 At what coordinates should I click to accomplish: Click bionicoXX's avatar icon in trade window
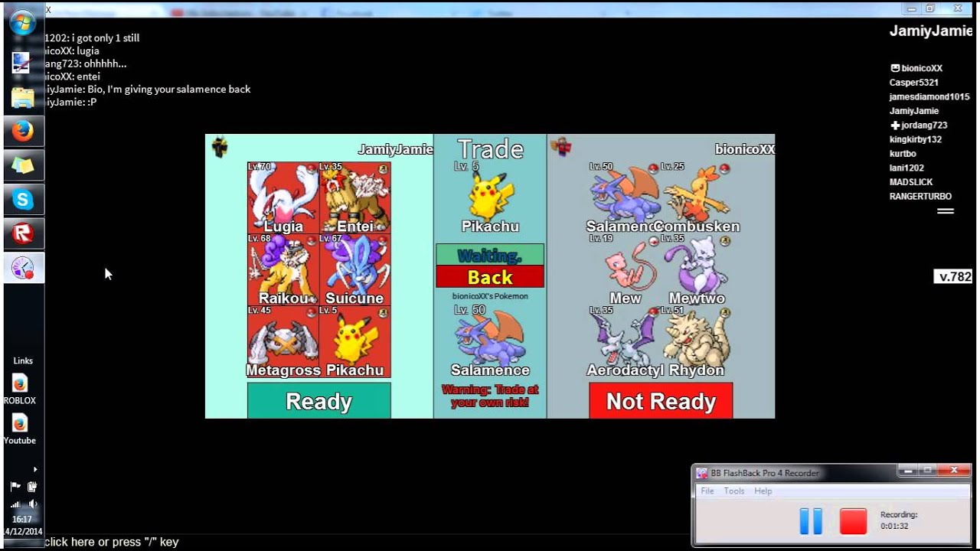pyautogui.click(x=561, y=147)
